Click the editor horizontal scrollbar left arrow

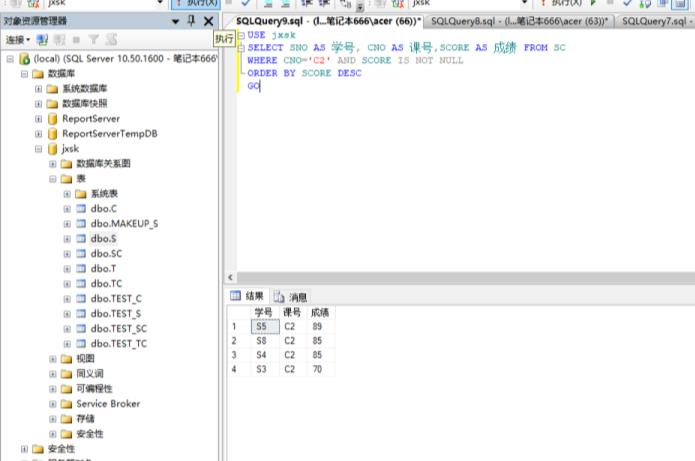(x=230, y=277)
